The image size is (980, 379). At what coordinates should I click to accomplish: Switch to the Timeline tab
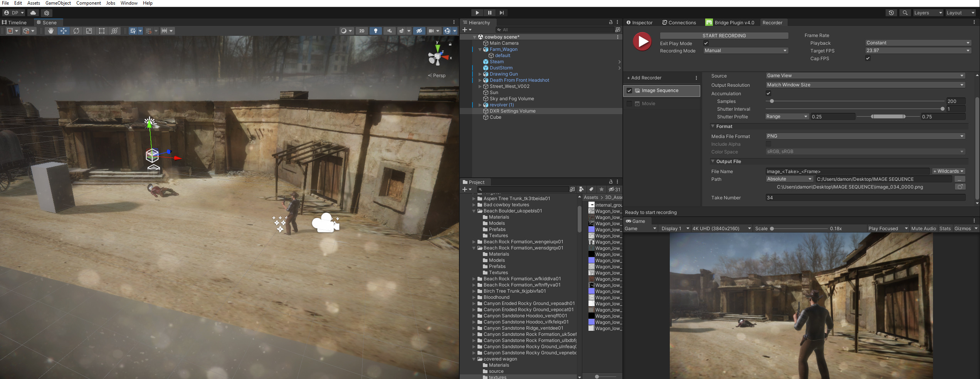point(15,22)
